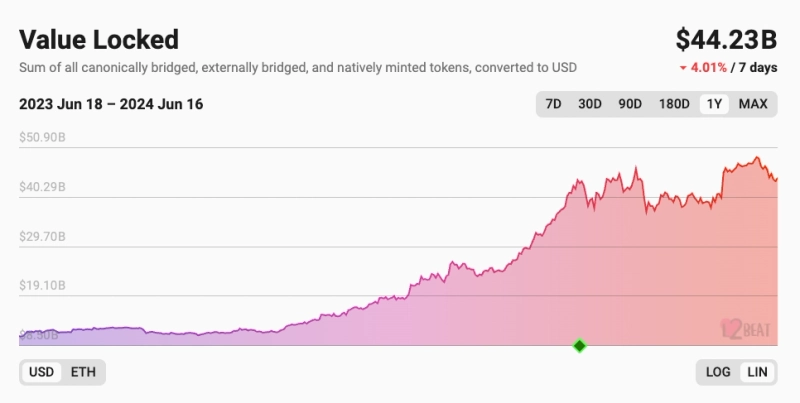
Task: Show MAX time range
Action: (753, 104)
